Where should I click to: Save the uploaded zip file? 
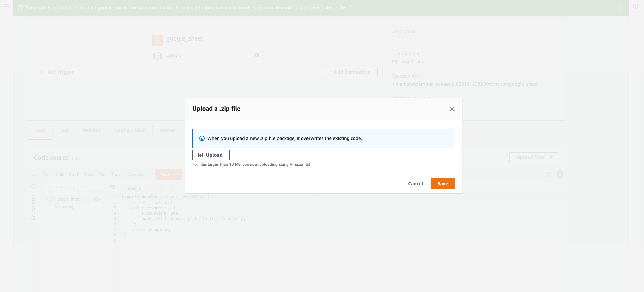point(442,184)
